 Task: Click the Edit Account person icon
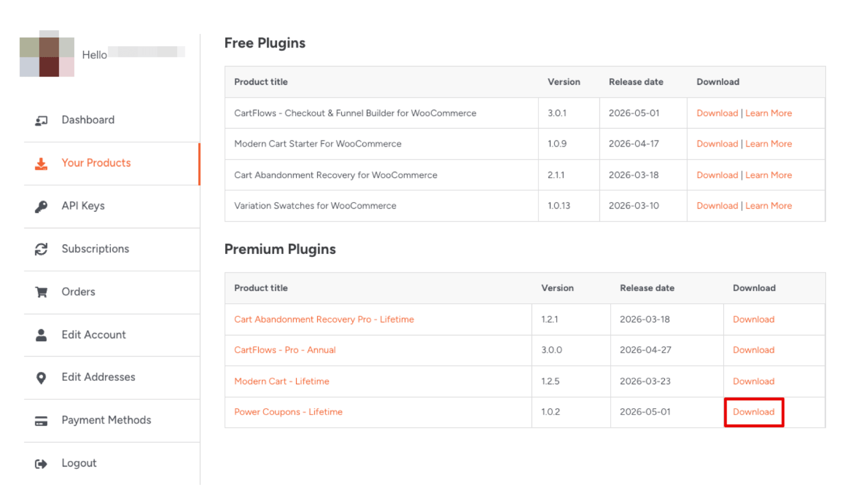[41, 335]
